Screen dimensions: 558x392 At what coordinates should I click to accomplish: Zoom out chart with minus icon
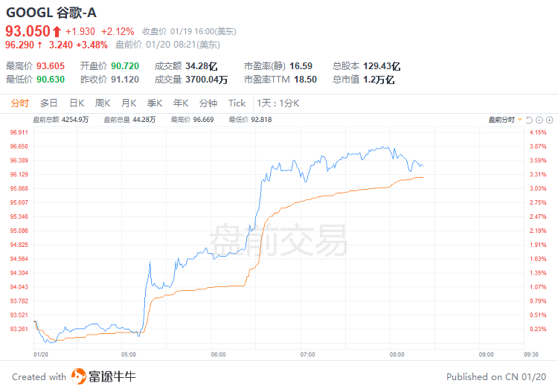pyautogui.click(x=539, y=120)
